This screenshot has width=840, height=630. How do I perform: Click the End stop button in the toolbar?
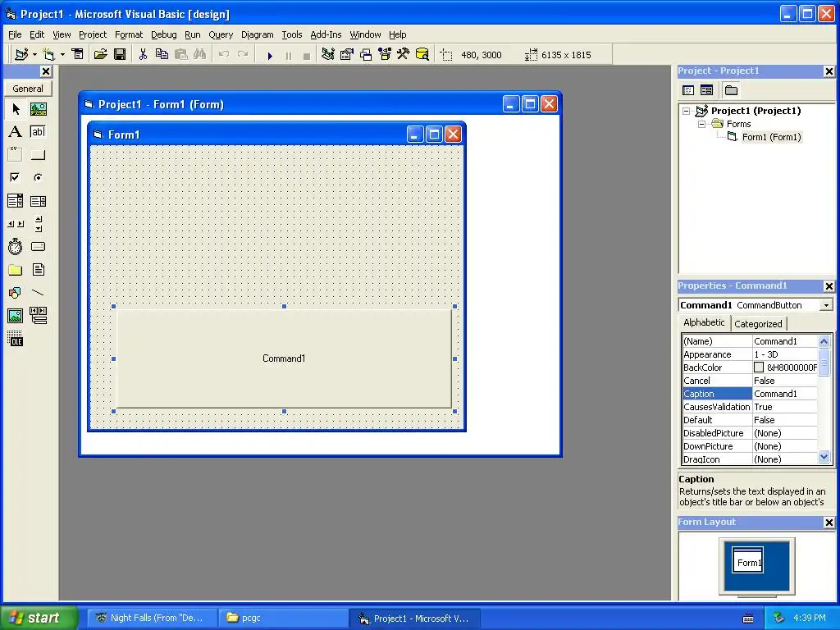(x=307, y=55)
